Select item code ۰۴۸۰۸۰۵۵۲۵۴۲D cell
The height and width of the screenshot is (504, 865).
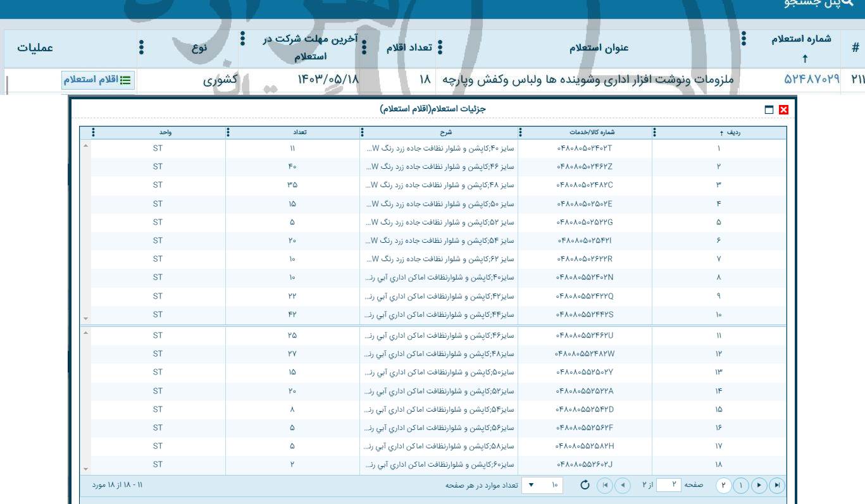(585, 409)
